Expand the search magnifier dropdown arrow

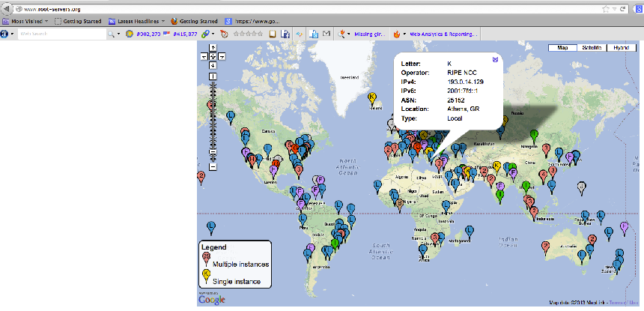click(119, 34)
